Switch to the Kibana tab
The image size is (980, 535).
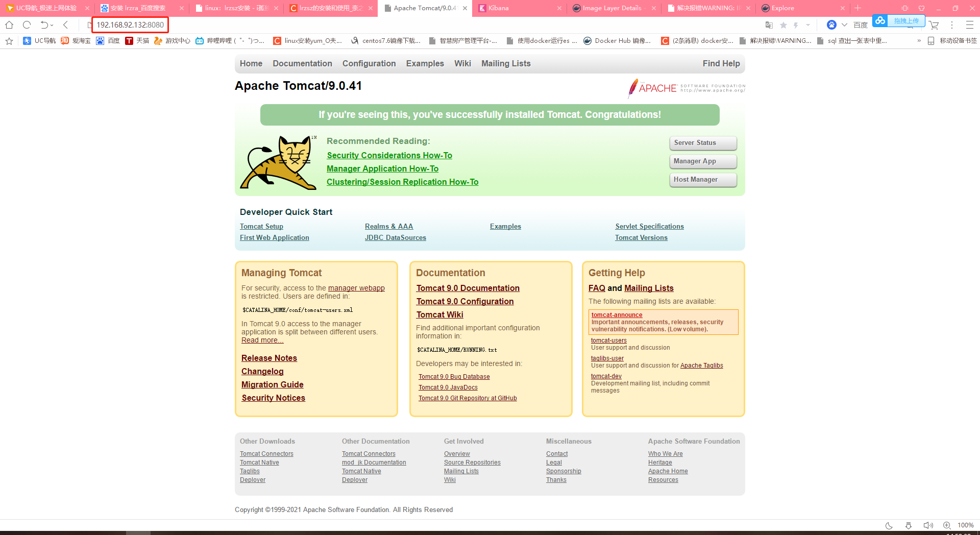tap(519, 8)
